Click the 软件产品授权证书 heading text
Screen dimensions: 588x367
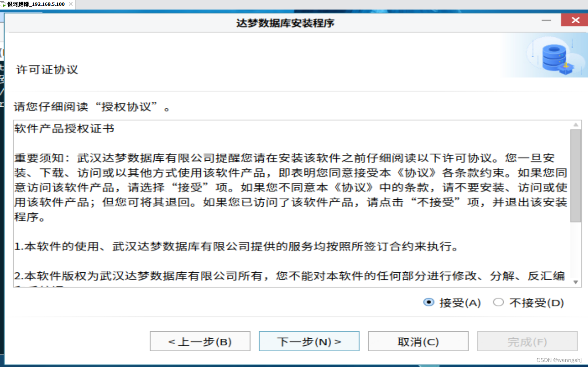coord(64,129)
